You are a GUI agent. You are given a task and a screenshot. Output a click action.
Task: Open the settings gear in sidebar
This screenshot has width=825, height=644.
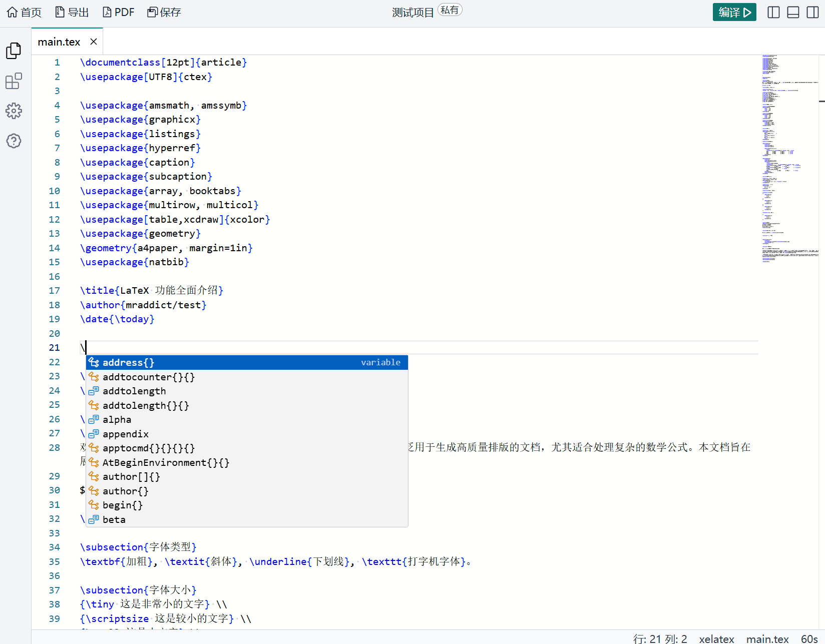point(14,111)
